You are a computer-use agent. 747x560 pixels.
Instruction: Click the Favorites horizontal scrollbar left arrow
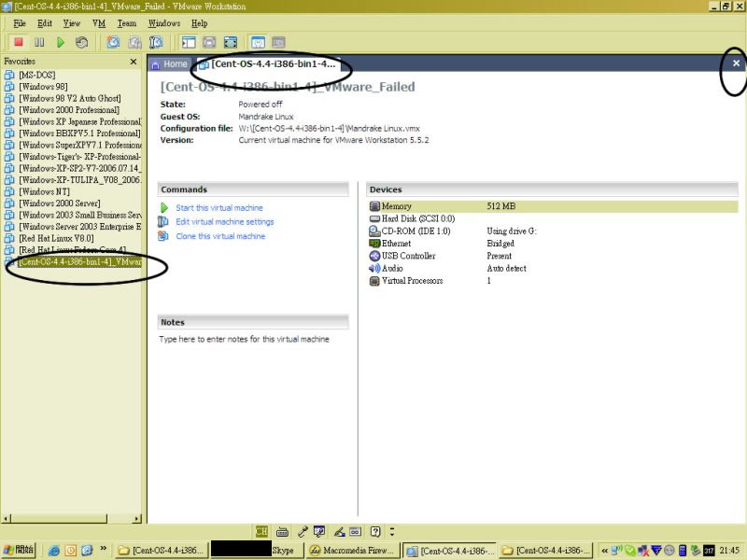(x=7, y=518)
